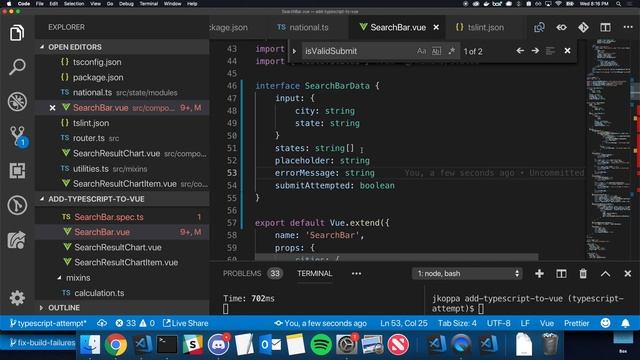Split the terminal panel
The height and width of the screenshot is (360, 640).
point(561,273)
